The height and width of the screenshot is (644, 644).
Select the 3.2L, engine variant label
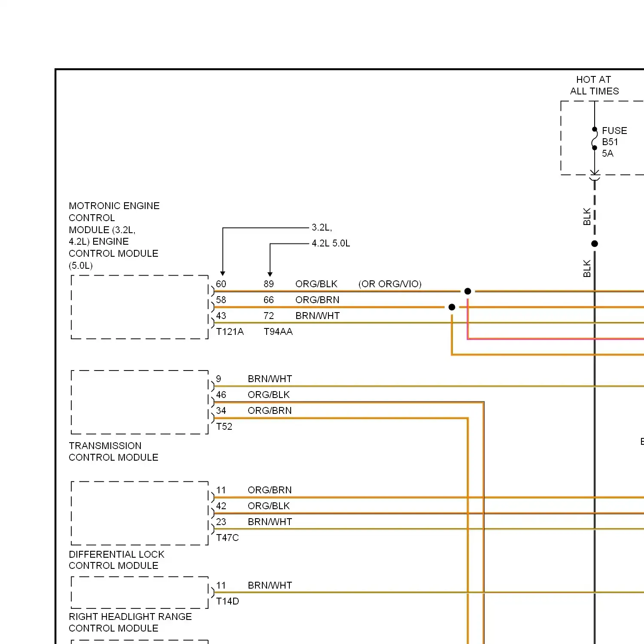(322, 228)
